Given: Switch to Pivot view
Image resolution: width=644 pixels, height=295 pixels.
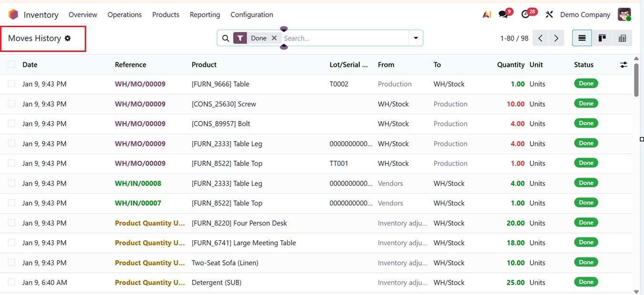Looking at the screenshot, I should (x=622, y=38).
